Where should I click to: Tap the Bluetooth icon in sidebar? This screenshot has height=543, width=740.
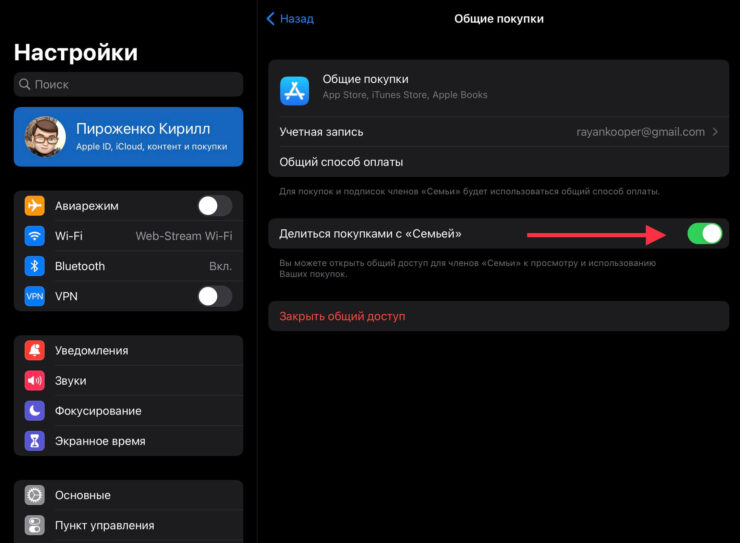[x=36, y=266]
